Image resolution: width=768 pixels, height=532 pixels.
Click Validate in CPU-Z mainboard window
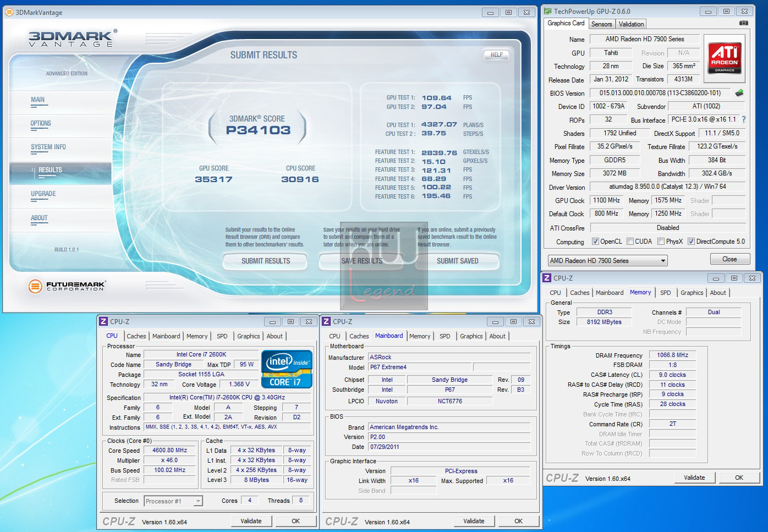474,521
